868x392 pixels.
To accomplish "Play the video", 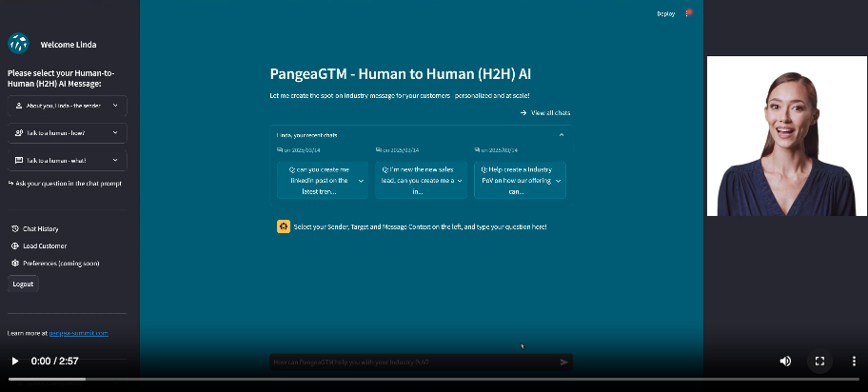I will coord(14,362).
